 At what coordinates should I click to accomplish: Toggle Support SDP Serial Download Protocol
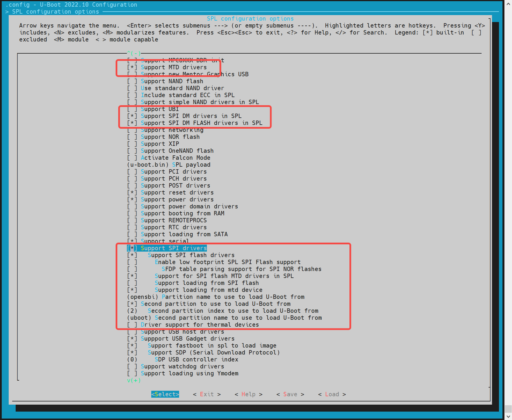pos(132,352)
